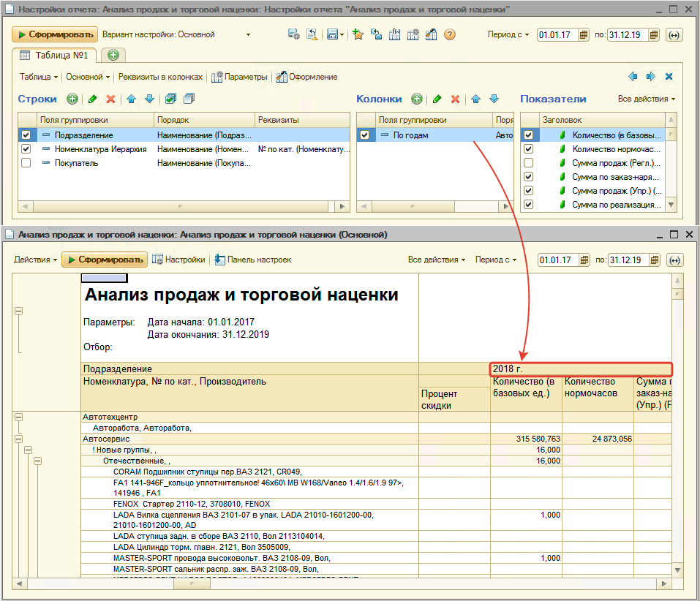Click the yellow star favorites icon
This screenshot has height=601, width=700.
[358, 34]
